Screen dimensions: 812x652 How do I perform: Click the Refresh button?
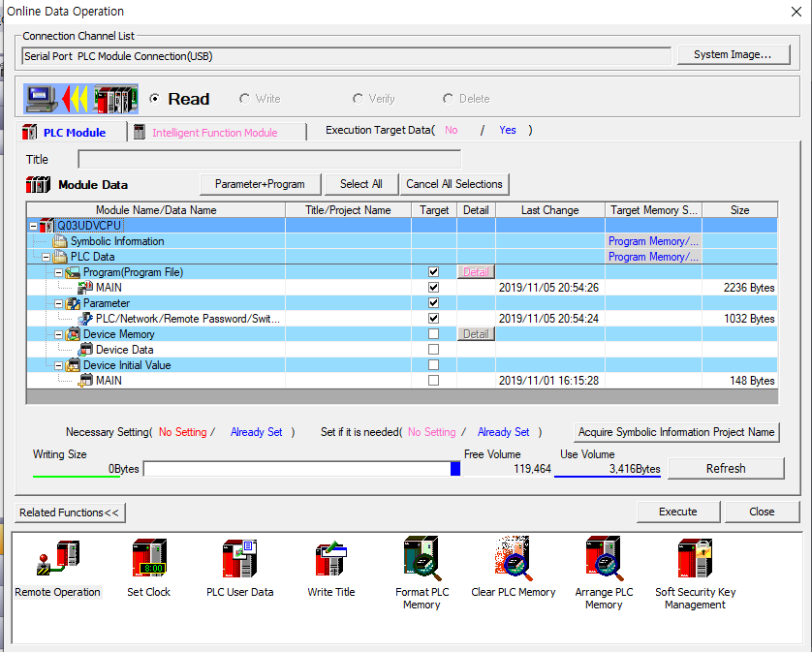pyautogui.click(x=726, y=469)
